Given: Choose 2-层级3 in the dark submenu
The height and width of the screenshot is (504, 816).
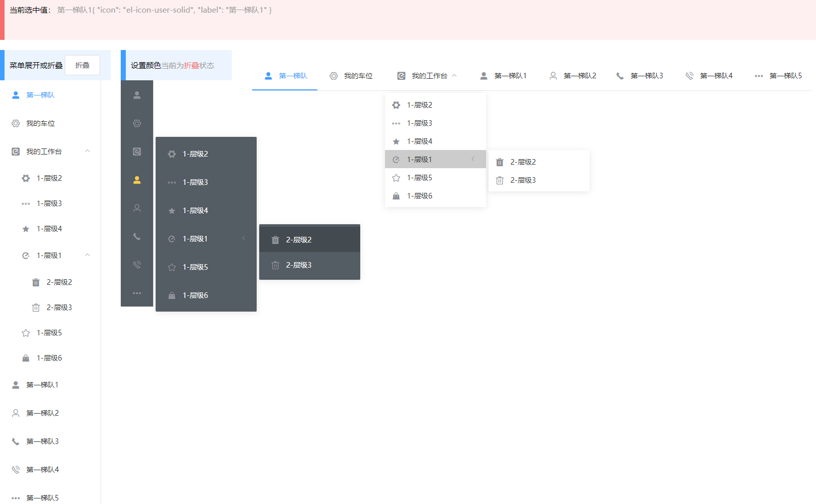Looking at the screenshot, I should click(x=310, y=265).
